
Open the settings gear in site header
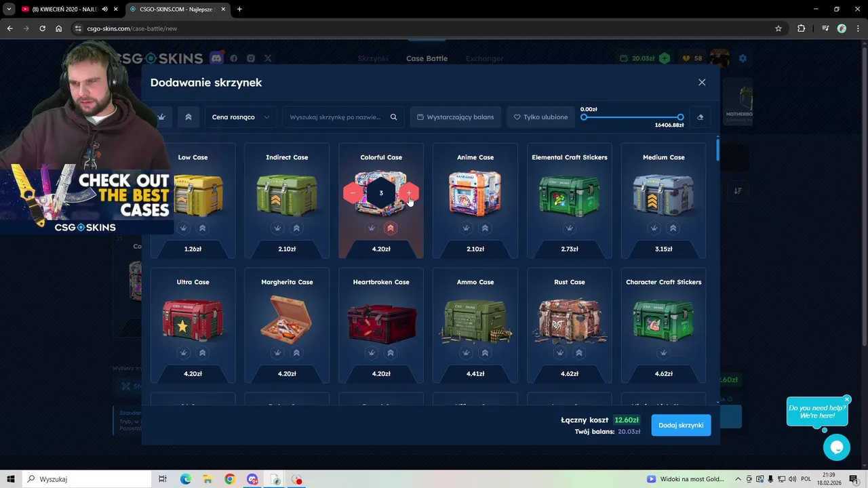click(x=743, y=58)
